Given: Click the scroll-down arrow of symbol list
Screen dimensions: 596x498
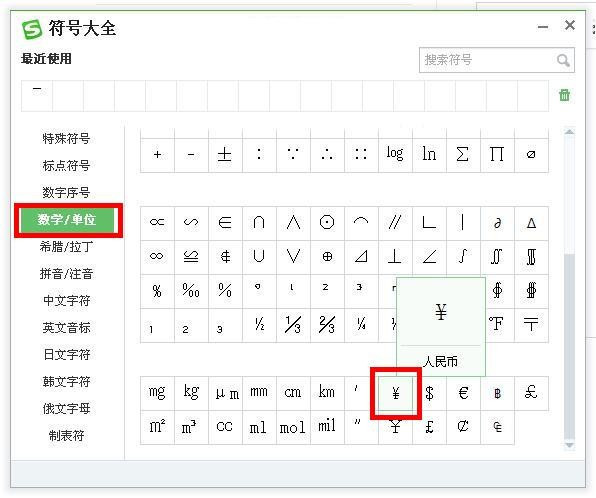Looking at the screenshot, I should (x=569, y=445).
